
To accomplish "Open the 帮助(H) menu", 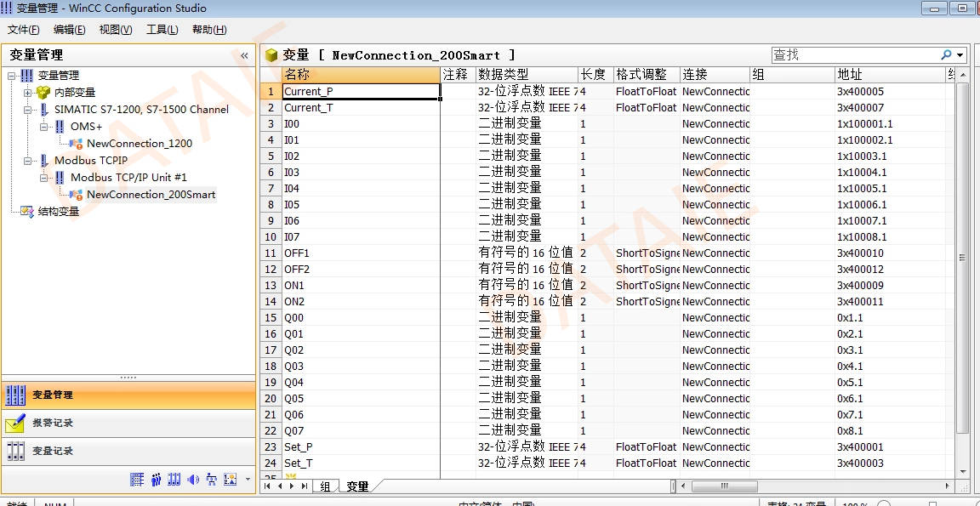I will click(x=209, y=30).
